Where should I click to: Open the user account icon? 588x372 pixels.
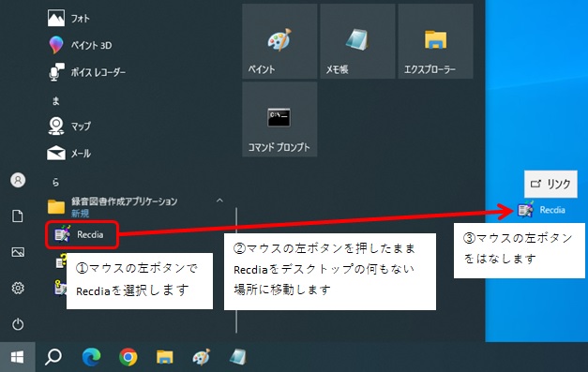[18, 180]
